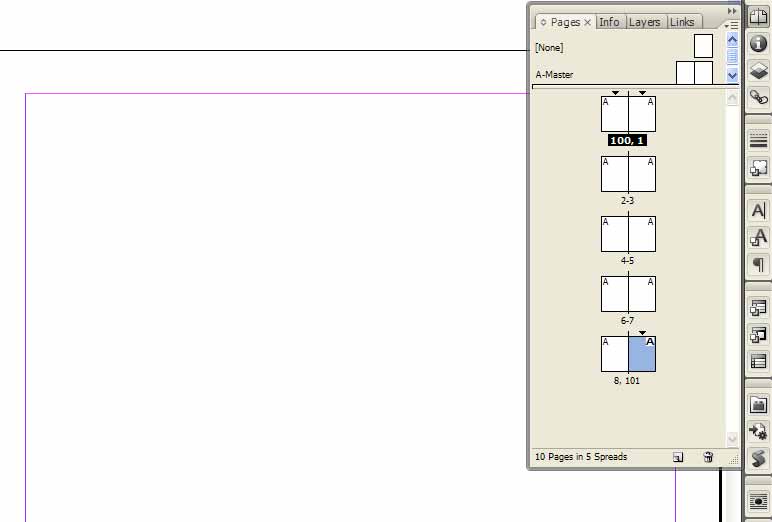Open the Object Styles icon in dock
The height and width of the screenshot is (522, 772).
(x=758, y=167)
